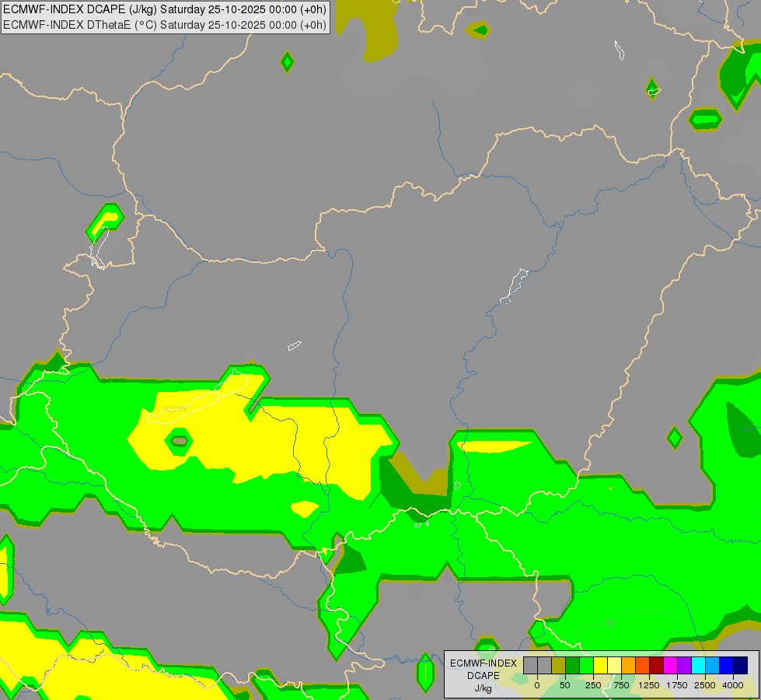Click the pure blue legend swatch
This screenshot has height=700, width=761.
(726, 665)
